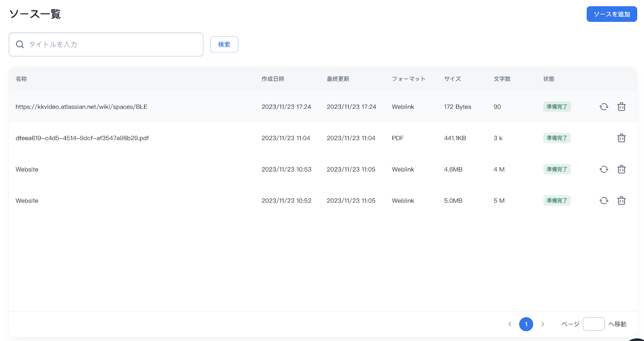
Task: Delete the dfeea619 PDF source
Action: (621, 138)
